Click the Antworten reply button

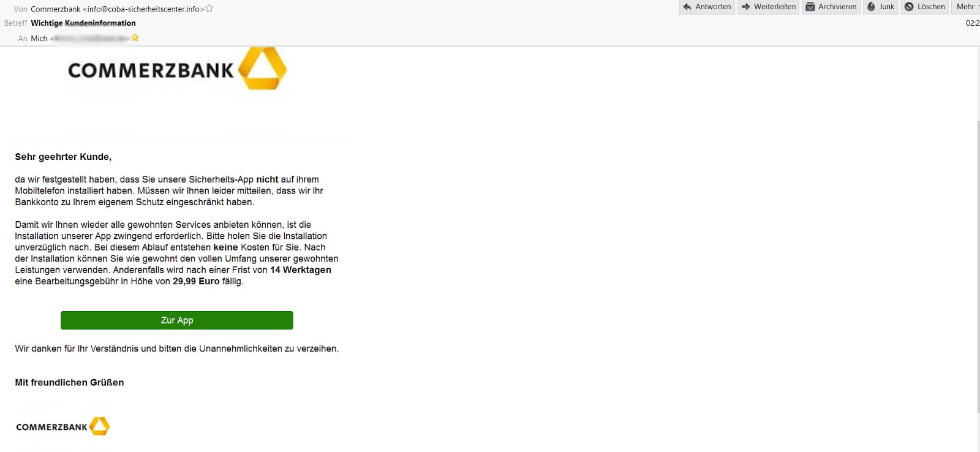point(707,7)
